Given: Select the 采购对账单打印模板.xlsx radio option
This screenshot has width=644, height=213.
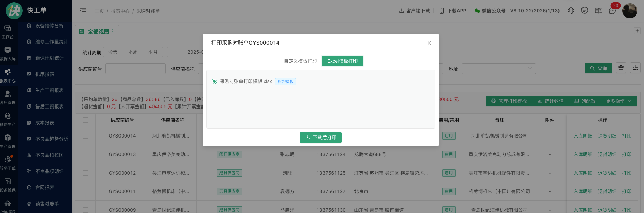Looking at the screenshot, I should [x=214, y=81].
